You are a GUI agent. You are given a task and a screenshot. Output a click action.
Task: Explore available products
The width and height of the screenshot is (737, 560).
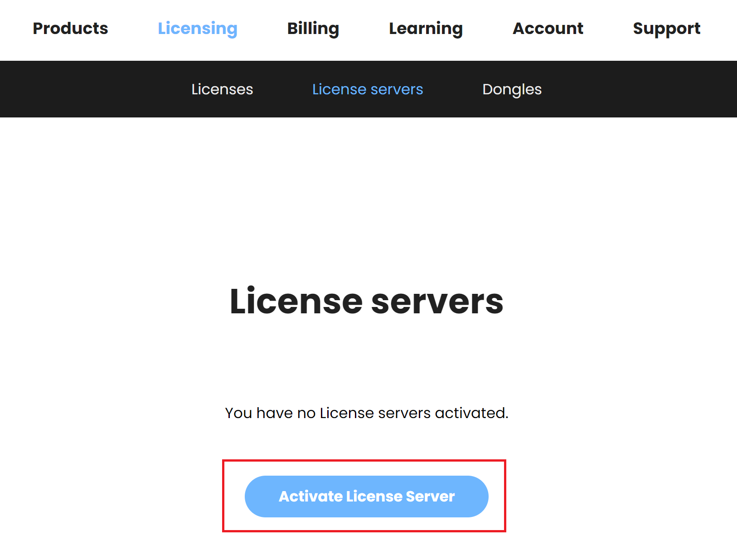[x=70, y=29]
